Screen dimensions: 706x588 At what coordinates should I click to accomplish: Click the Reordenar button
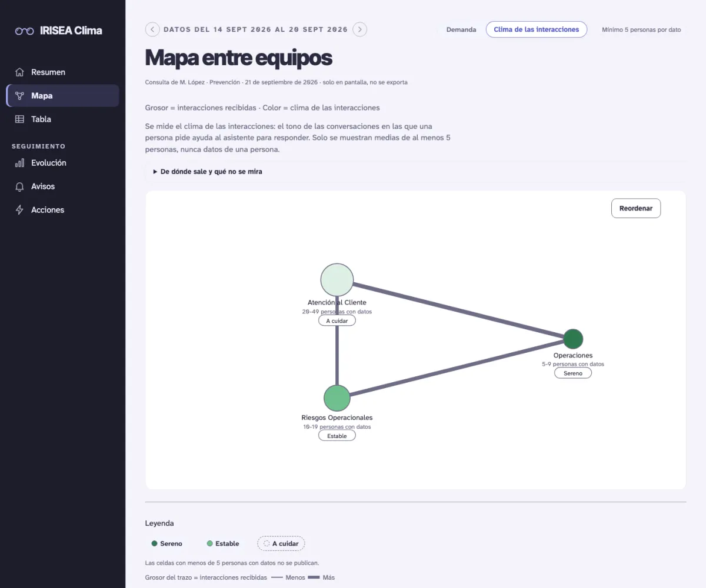636,209
